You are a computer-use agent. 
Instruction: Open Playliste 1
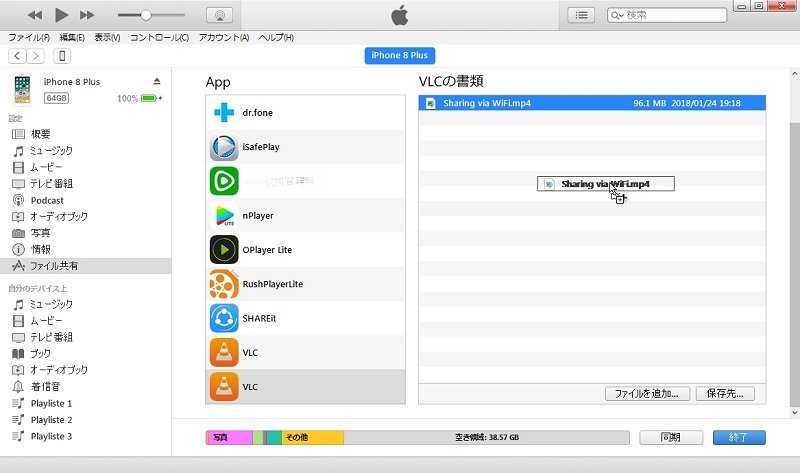[x=86, y=403]
